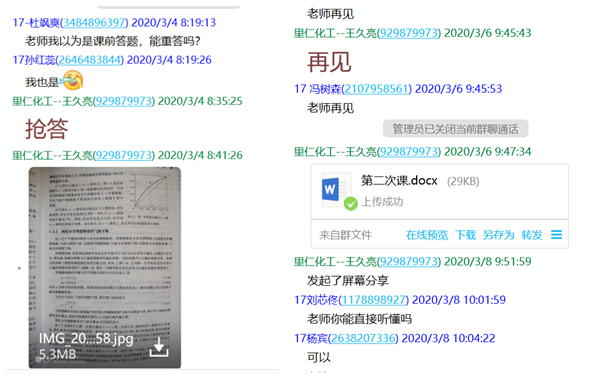Click 929879973 link at 8:35:25 message
This screenshot has height=378, width=600.
[124, 101]
